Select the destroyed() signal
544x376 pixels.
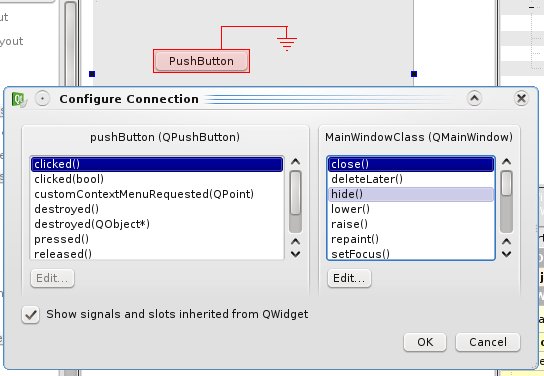pyautogui.click(x=157, y=209)
